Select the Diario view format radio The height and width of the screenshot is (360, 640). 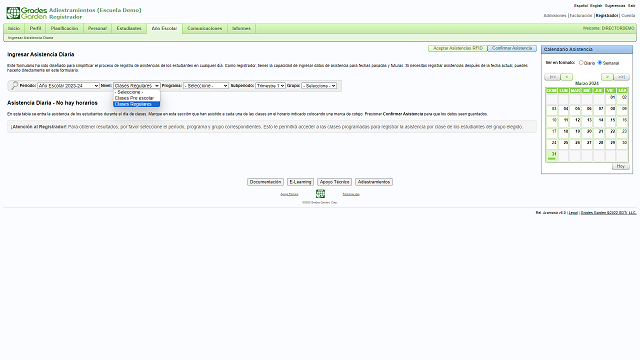tap(581, 62)
